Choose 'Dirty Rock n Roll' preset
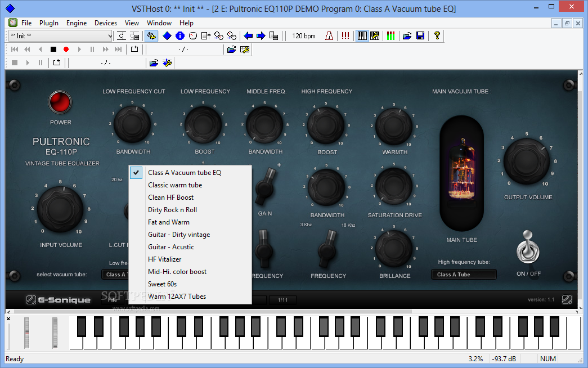588x368 pixels. click(x=190, y=210)
